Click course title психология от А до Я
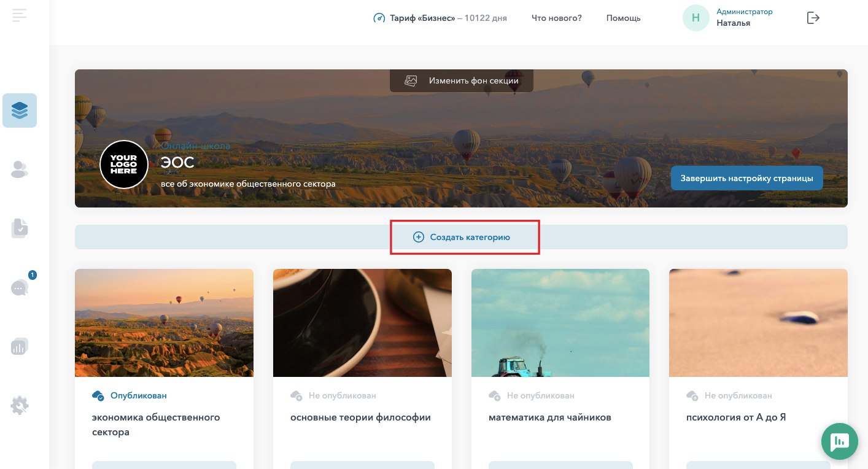The width and height of the screenshot is (868, 469). [x=736, y=417]
